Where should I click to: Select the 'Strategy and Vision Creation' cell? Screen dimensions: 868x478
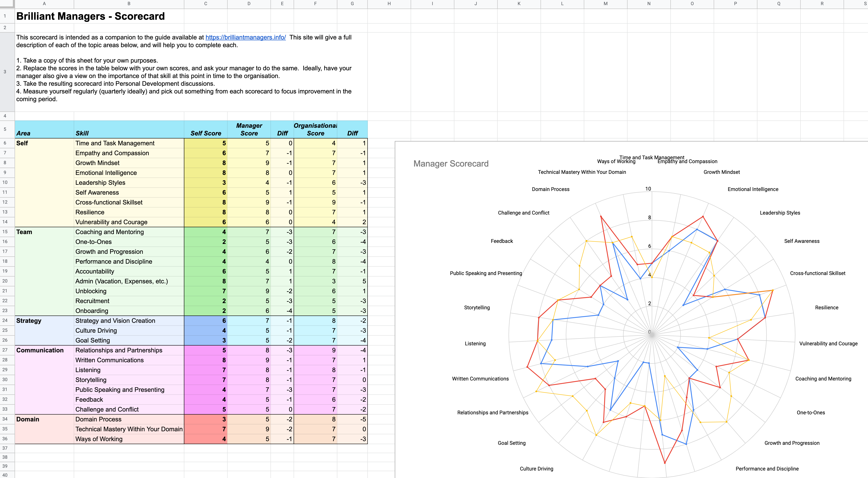point(129,321)
